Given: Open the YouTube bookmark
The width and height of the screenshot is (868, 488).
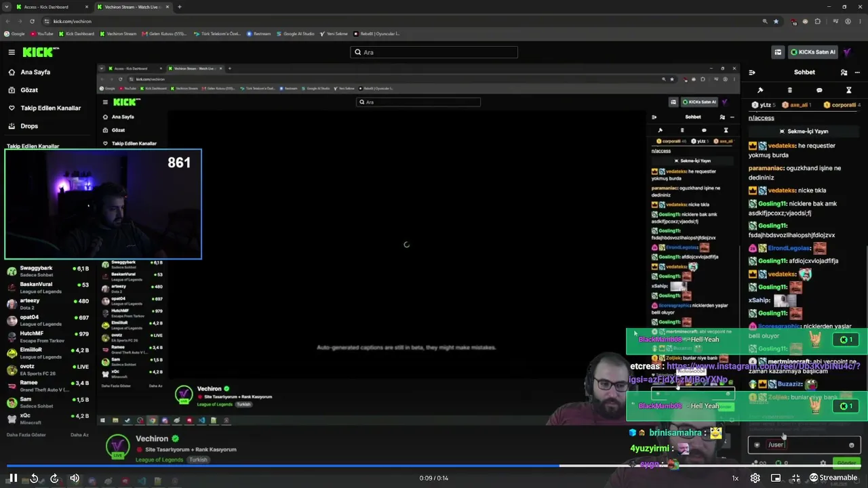Looking at the screenshot, I should [x=41, y=33].
